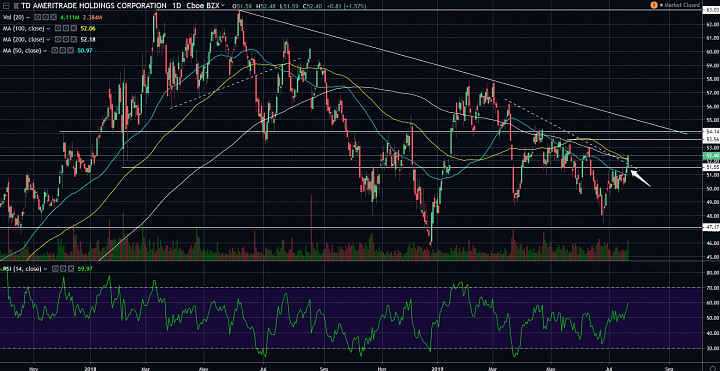Hide the RSI (14, close) pane with its eye icon
Image resolution: width=720 pixels, height=371 pixels.
click(x=55, y=269)
